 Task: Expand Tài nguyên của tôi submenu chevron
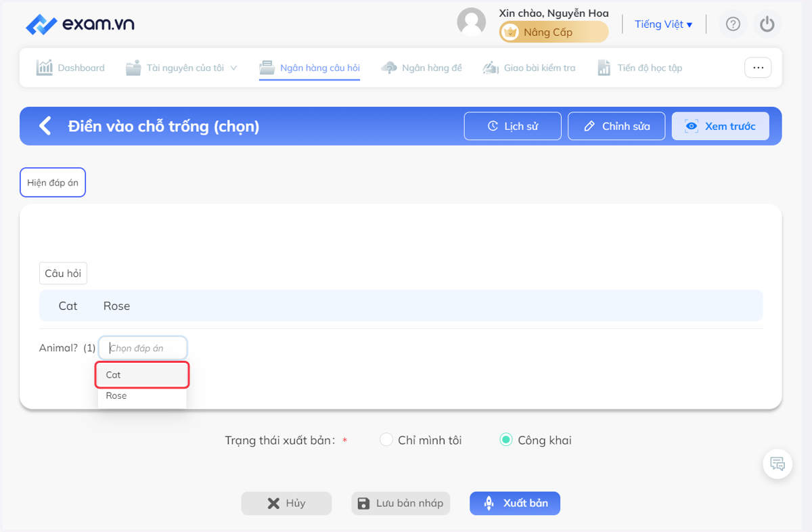234,68
